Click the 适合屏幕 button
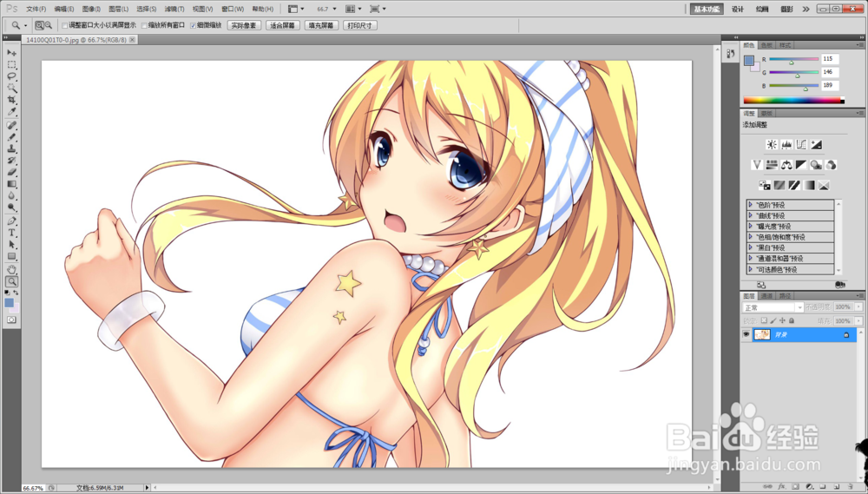This screenshot has height=494, width=868. [x=282, y=25]
